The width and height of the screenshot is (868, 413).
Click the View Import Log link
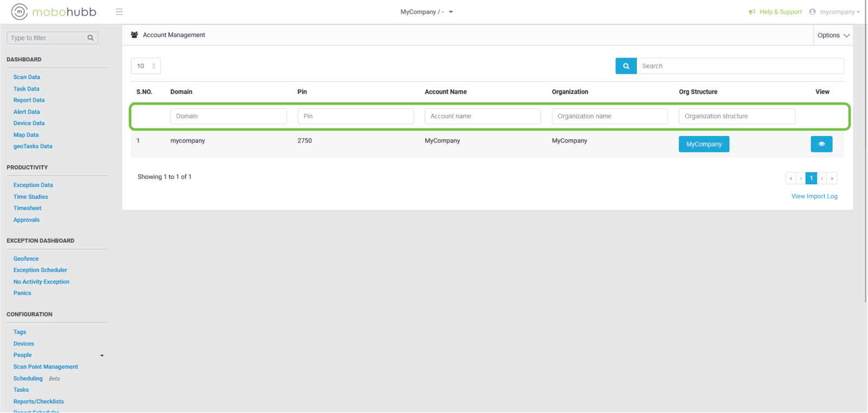[814, 196]
